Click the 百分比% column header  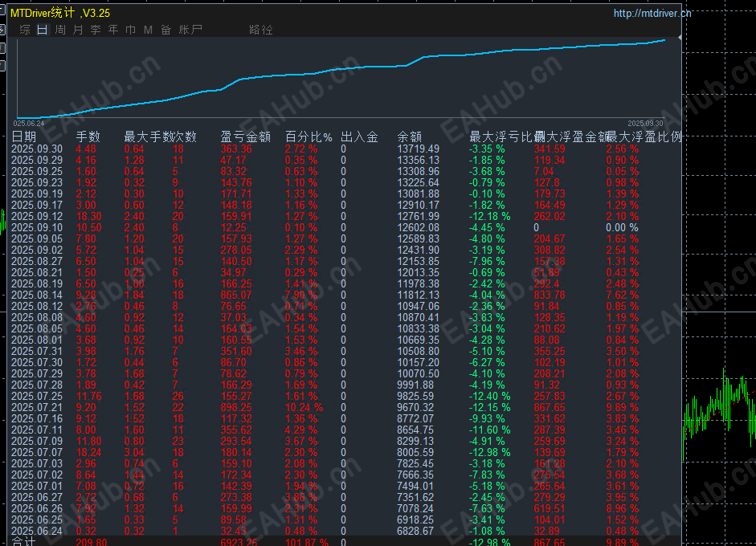(309, 137)
